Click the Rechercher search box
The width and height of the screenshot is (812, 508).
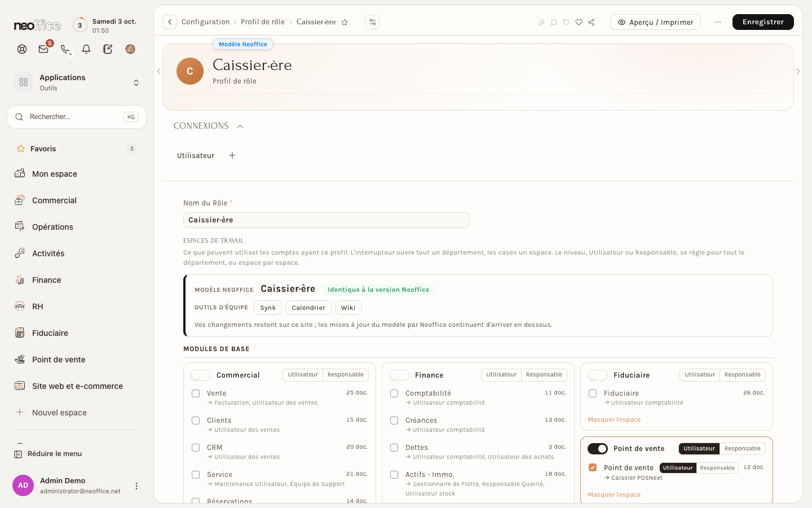pyautogui.click(x=77, y=117)
